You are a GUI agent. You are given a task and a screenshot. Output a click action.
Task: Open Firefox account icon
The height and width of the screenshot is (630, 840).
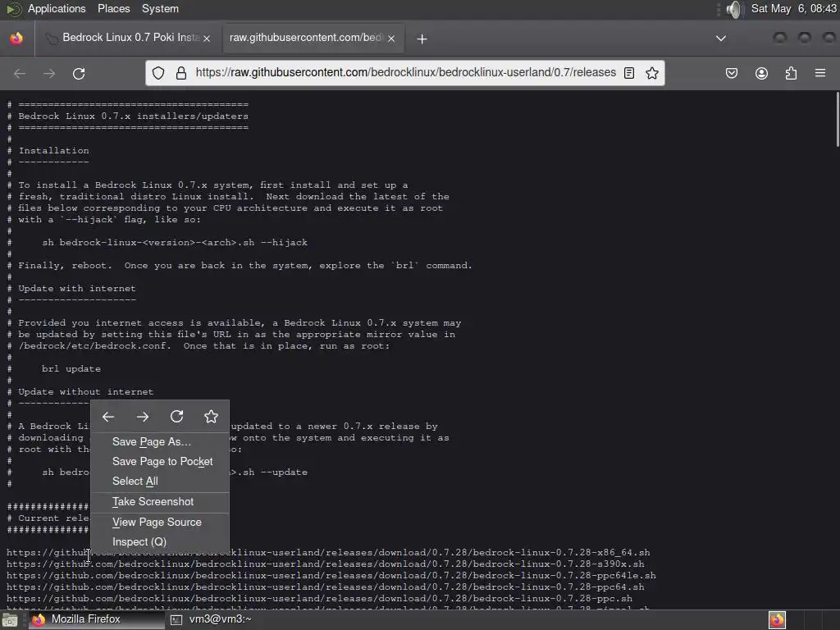[761, 73]
